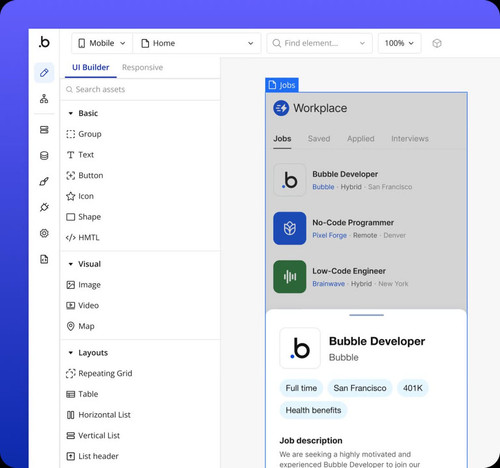Click the San Francisco tag
The height and width of the screenshot is (468, 500).
point(360,388)
